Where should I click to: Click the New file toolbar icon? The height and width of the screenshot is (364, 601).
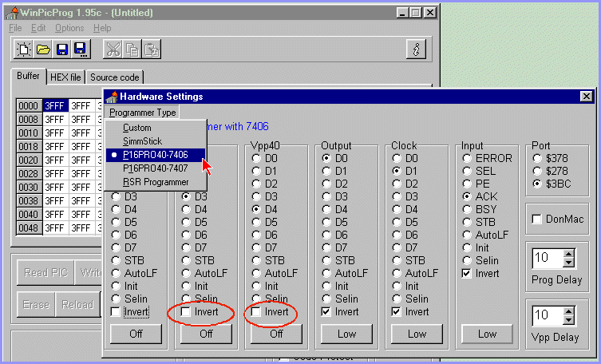pos(23,49)
